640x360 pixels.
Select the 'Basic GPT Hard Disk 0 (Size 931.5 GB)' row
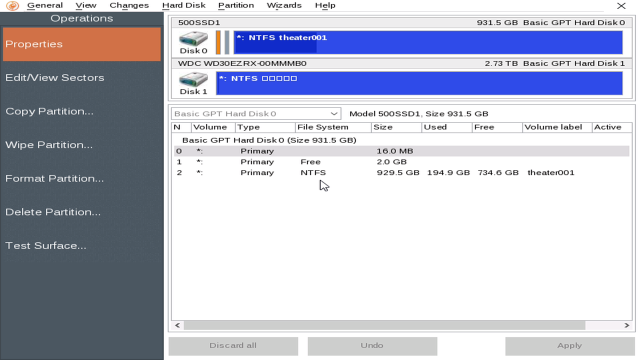[x=269, y=140]
